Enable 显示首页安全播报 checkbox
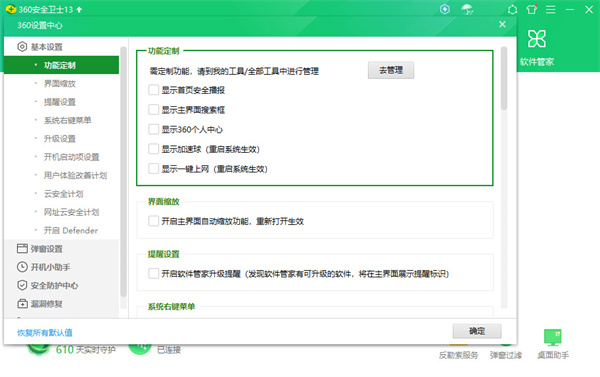The image size is (600, 377). click(x=153, y=90)
